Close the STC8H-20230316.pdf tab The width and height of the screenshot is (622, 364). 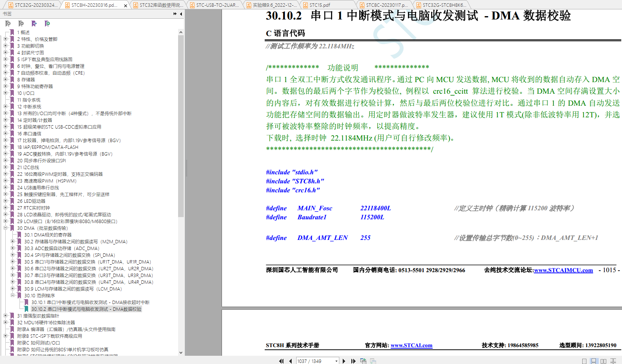[x=126, y=5]
